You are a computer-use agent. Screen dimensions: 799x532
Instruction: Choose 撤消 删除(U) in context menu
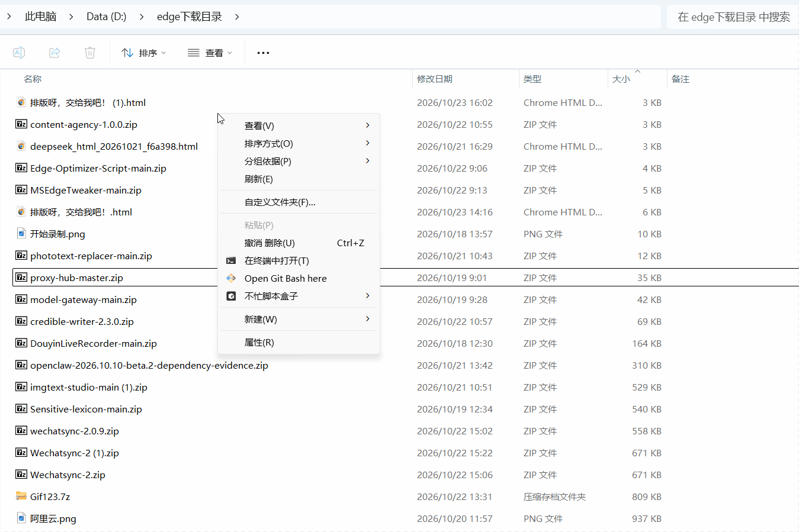click(299, 243)
